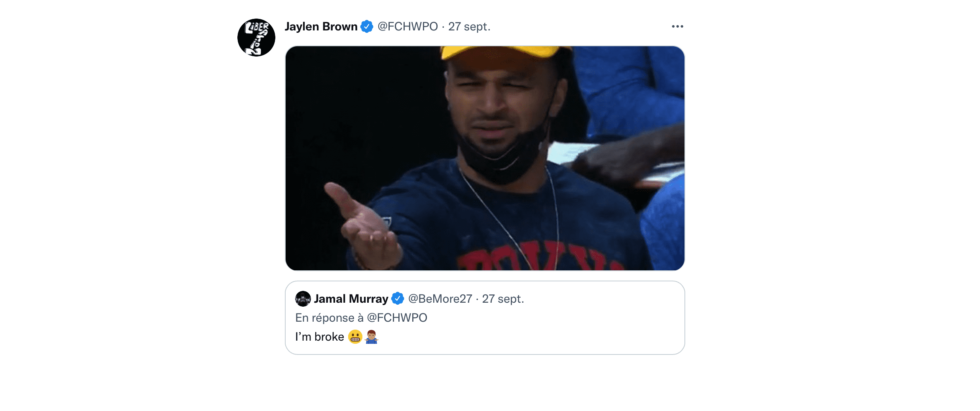The height and width of the screenshot is (411, 980).
Task: Select the Jaylen Brown display name
Action: tap(321, 26)
